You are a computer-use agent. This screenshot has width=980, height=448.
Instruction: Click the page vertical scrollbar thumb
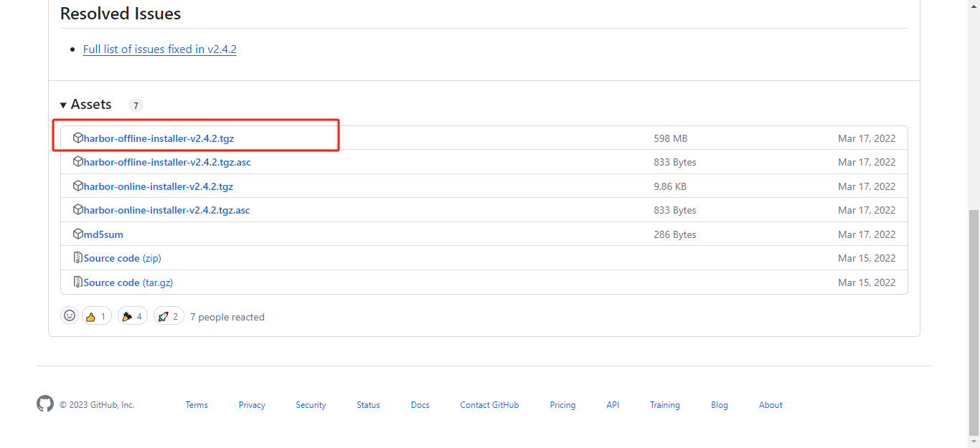pyautogui.click(x=974, y=323)
